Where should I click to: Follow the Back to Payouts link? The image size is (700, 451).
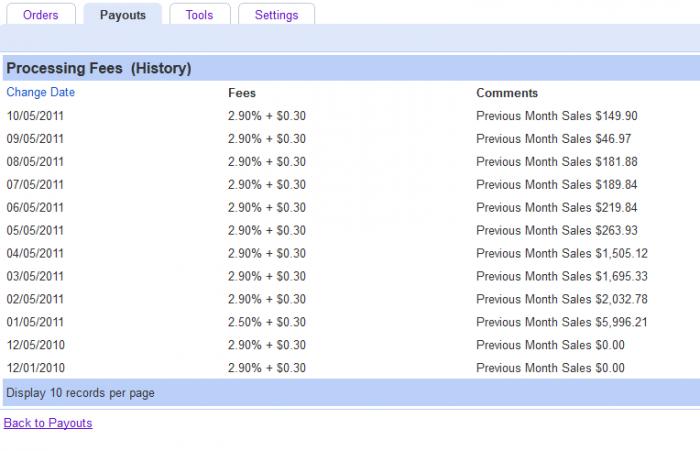point(48,423)
